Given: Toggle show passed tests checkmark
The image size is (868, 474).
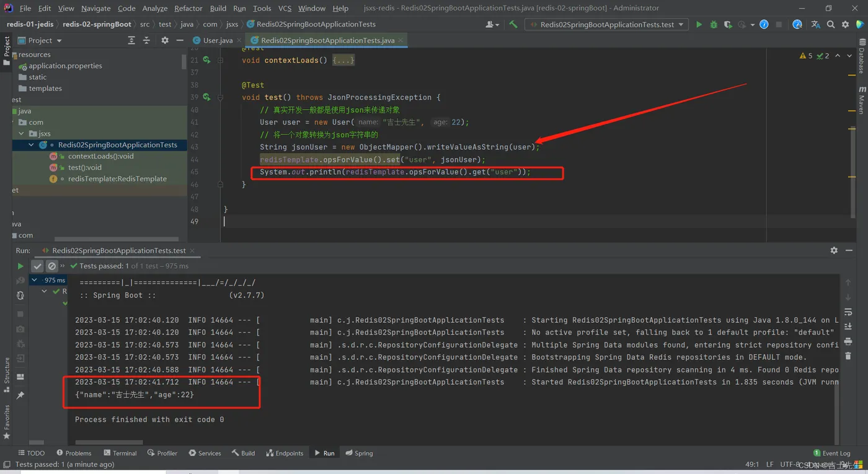Looking at the screenshot, I should click(37, 266).
